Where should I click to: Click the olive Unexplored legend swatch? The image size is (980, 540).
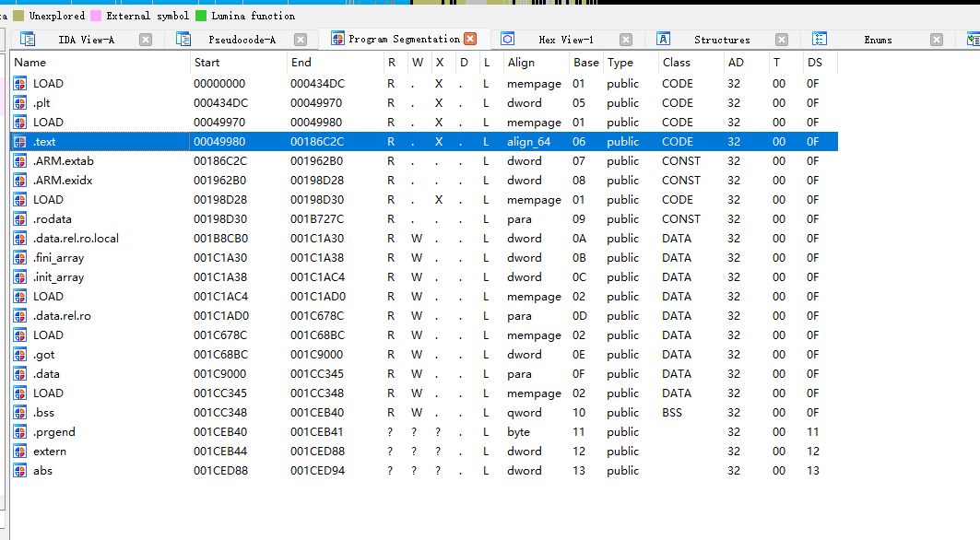pos(18,16)
